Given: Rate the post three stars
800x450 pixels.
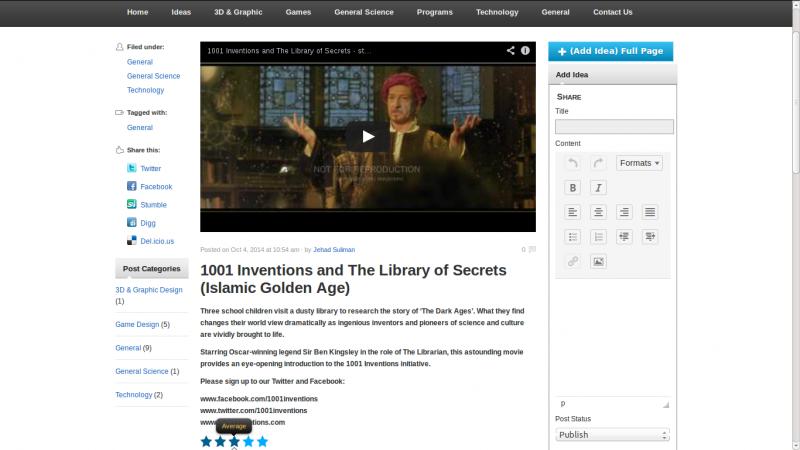Looking at the screenshot, I should click(234, 441).
